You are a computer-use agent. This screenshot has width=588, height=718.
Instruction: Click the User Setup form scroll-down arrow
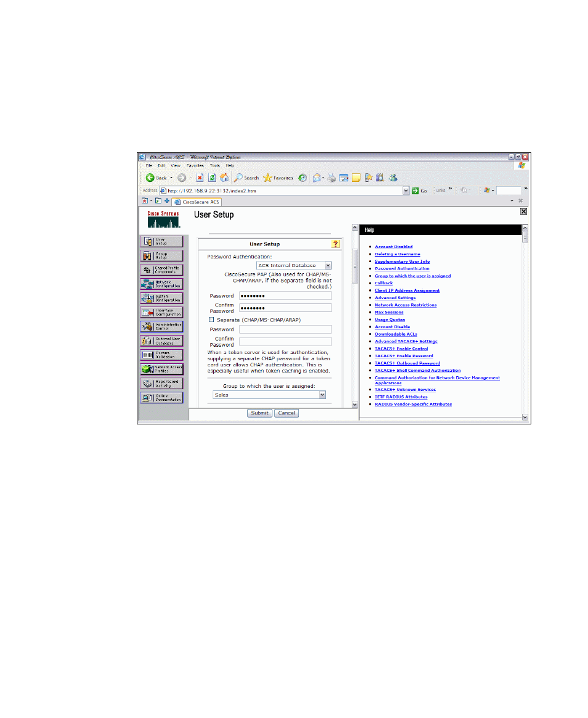click(354, 404)
